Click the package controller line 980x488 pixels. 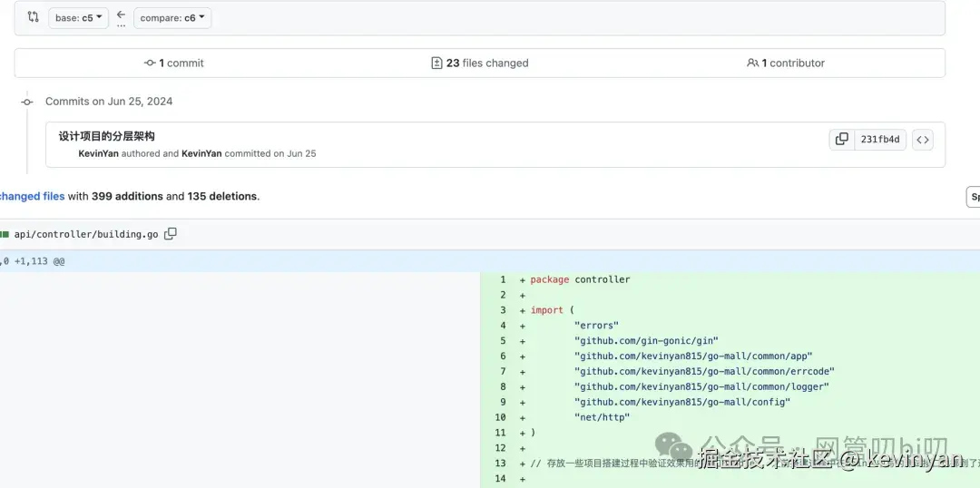click(580, 279)
